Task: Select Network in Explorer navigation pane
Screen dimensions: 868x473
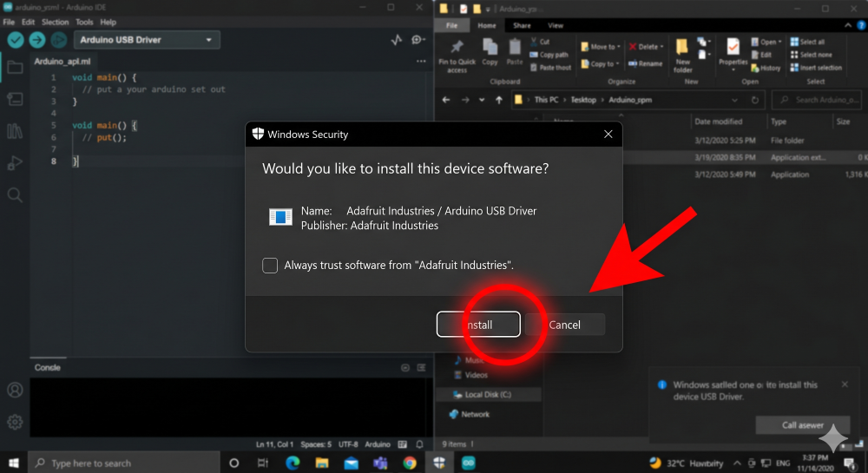Action: click(470, 414)
